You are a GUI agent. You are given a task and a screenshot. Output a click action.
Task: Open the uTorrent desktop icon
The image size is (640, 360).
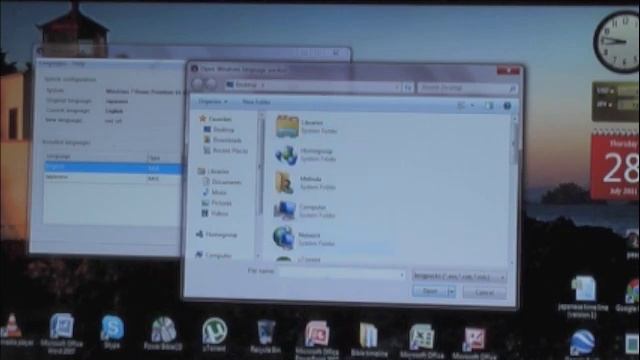[x=214, y=335]
